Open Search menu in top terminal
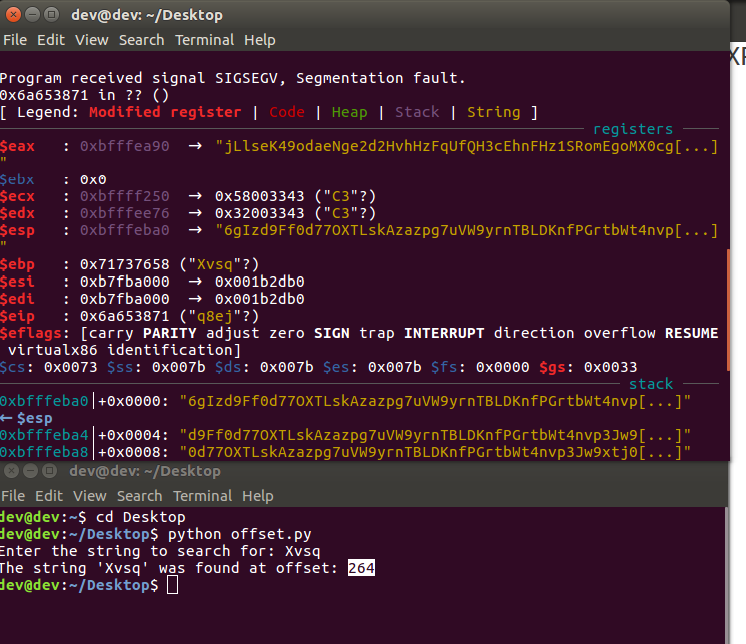Image resolution: width=746 pixels, height=644 pixels. pyautogui.click(x=141, y=40)
